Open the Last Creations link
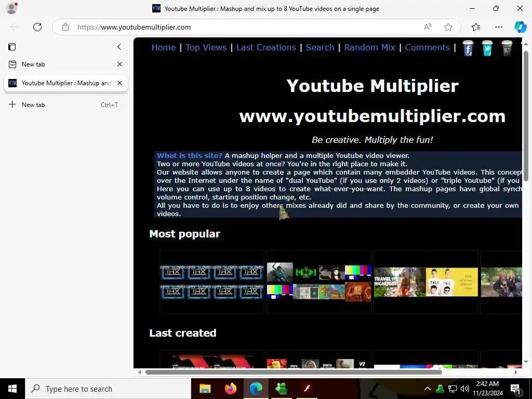The image size is (532, 399). 267,47
